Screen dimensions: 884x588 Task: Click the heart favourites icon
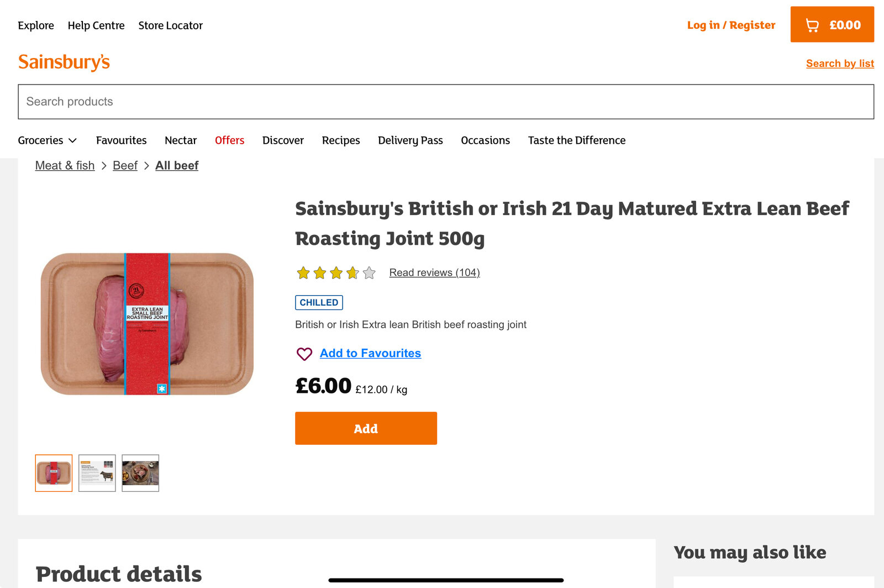(x=304, y=354)
